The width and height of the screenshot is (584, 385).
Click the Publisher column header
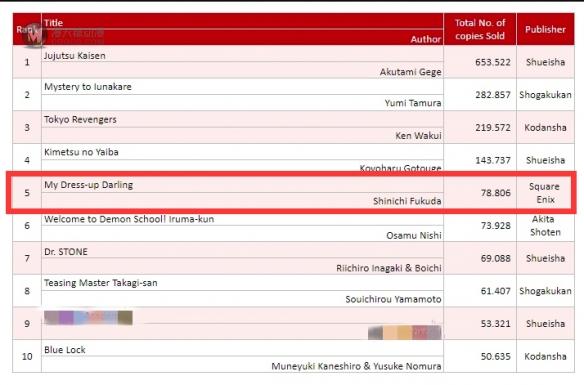[x=545, y=29]
